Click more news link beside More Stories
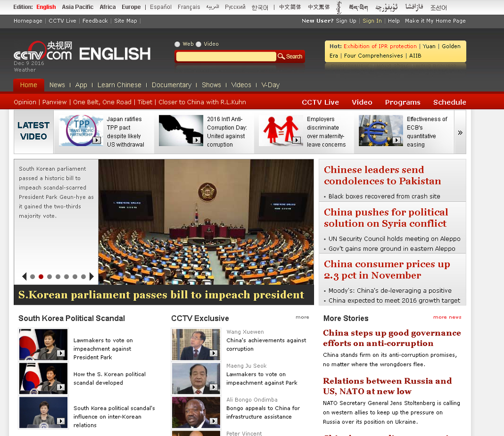The height and width of the screenshot is (436, 504). coord(447,317)
